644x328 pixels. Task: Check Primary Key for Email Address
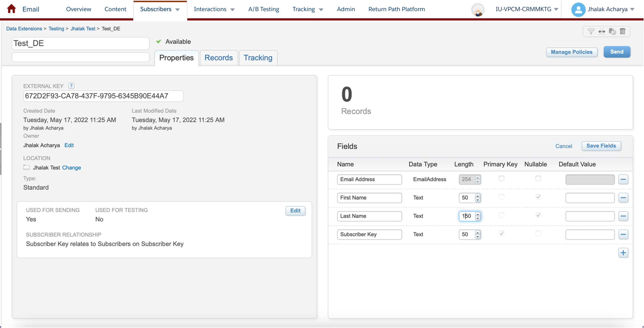(x=501, y=178)
